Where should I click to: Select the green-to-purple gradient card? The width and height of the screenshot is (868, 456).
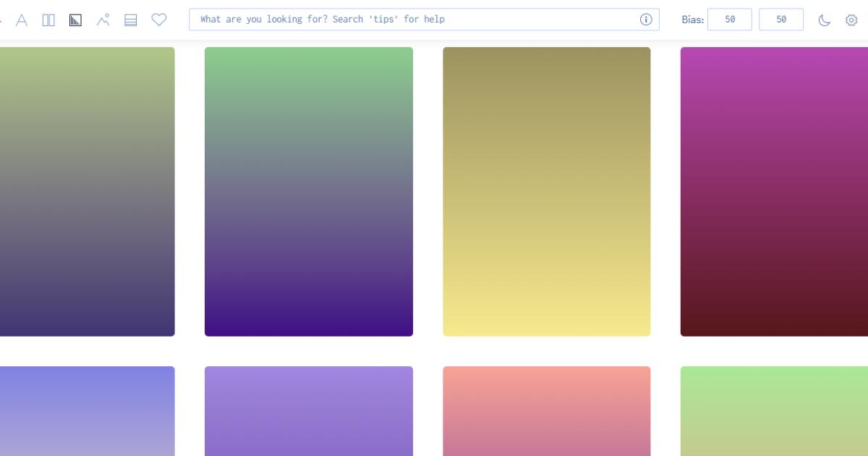[309, 192]
